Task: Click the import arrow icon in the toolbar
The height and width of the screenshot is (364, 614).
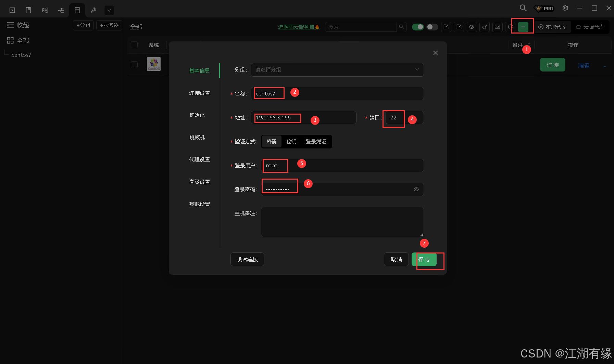Action: click(x=459, y=27)
